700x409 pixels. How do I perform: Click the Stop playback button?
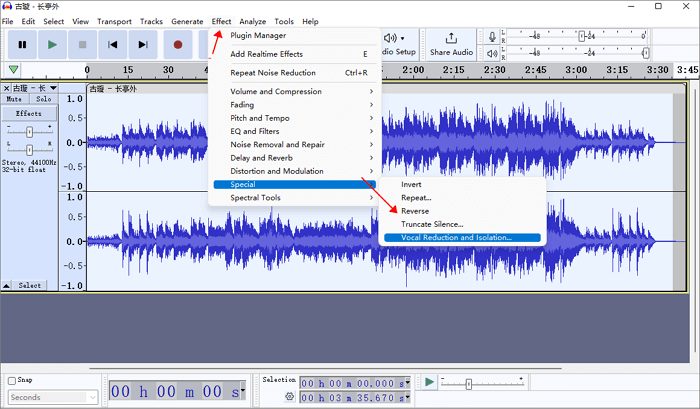(83, 44)
